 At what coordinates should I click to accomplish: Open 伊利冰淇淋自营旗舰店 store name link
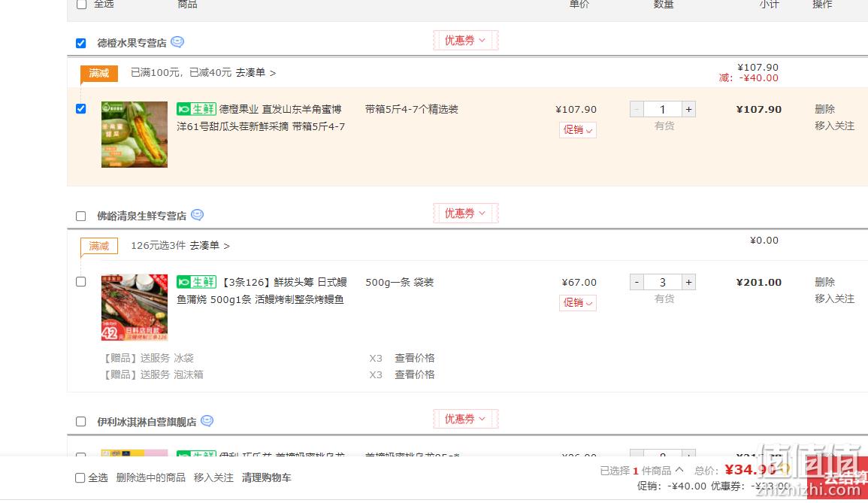click(147, 422)
